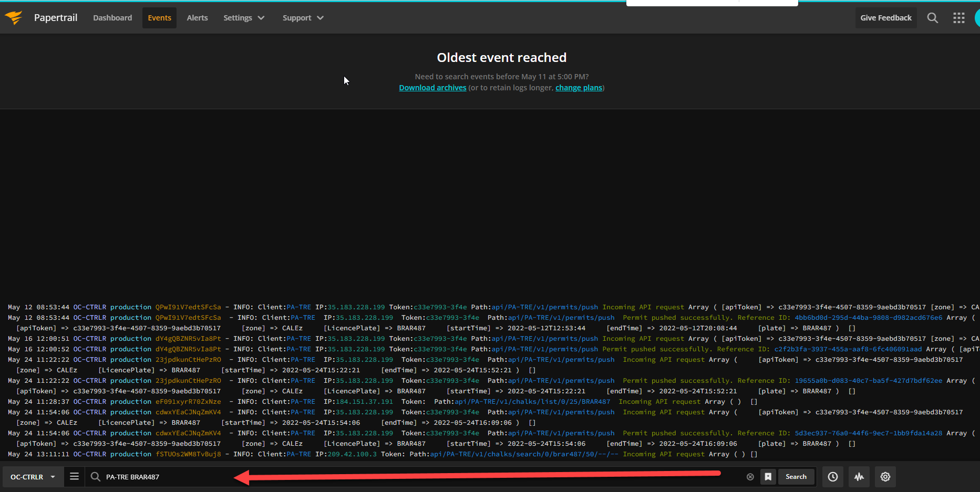Screen dimensions: 980x492
Task: Click Reference ID 19655a0b-d083-40c7-ba5f-427d7bdf62ee
Action: point(868,381)
